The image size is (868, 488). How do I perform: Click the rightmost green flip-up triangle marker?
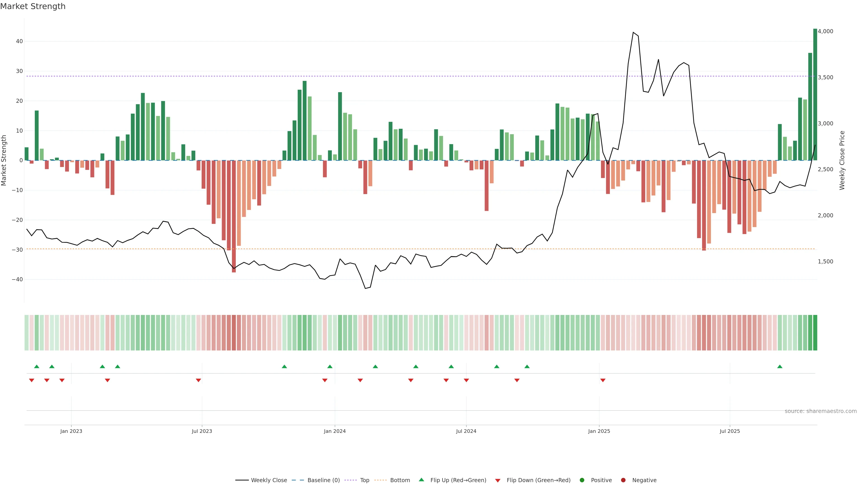pos(780,366)
